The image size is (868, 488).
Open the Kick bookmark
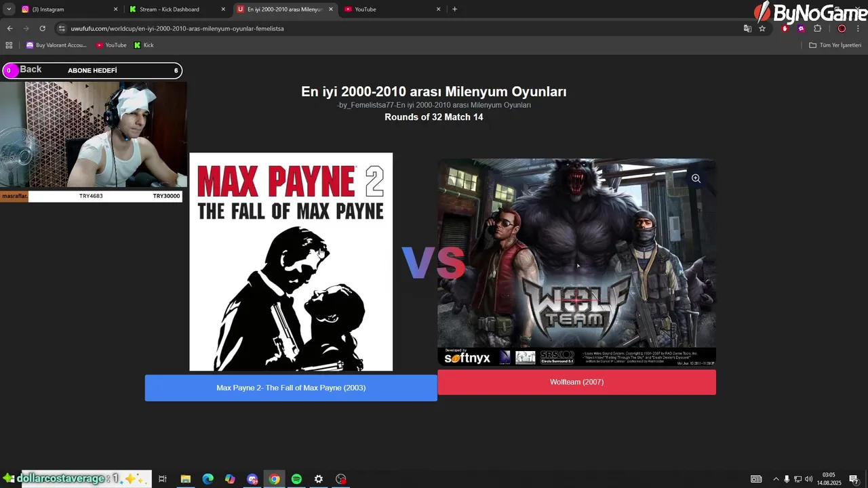coord(144,45)
